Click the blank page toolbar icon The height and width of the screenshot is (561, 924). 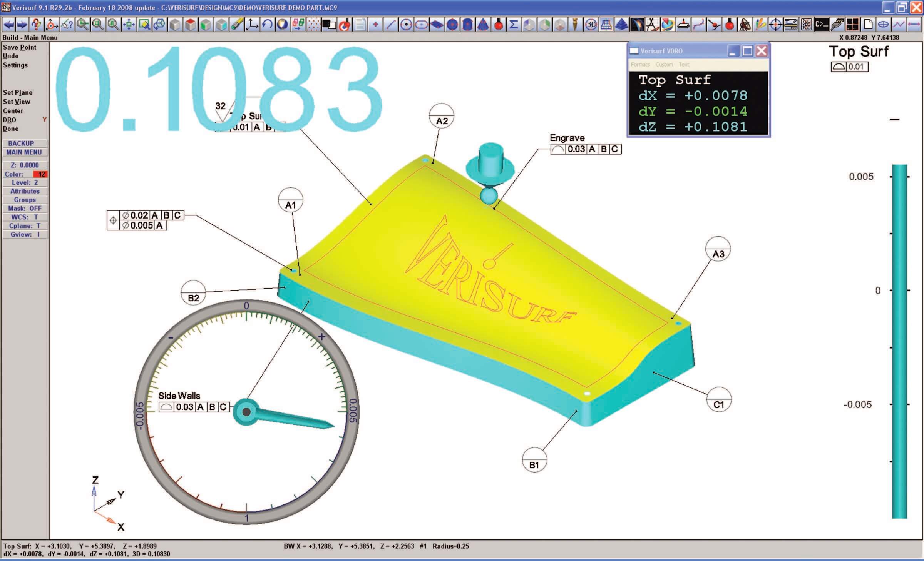pos(868,25)
